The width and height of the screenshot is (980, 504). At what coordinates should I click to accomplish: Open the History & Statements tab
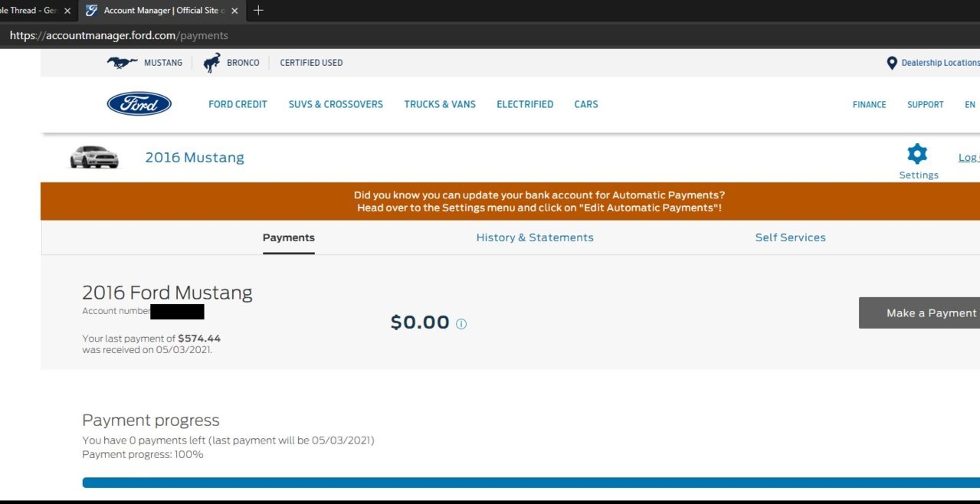point(535,237)
